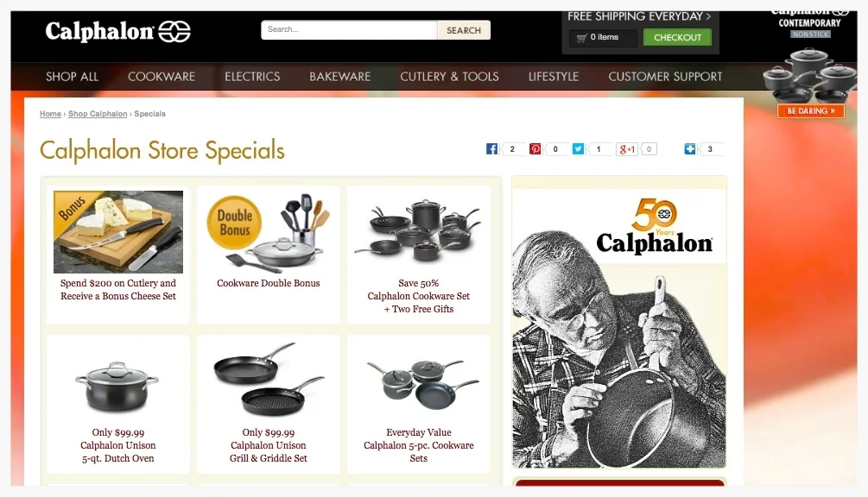Open the Customer Support menu
This screenshot has width=868, height=497.
[x=665, y=77]
